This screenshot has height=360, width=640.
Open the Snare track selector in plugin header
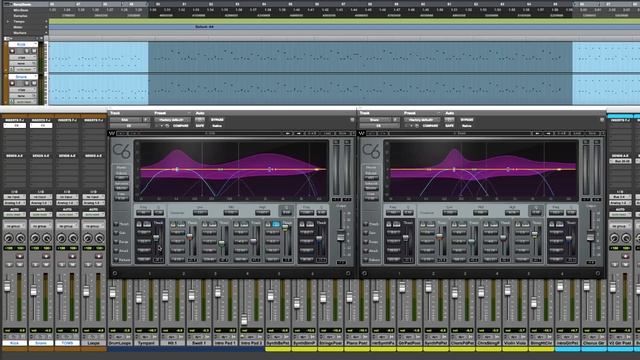[375, 120]
